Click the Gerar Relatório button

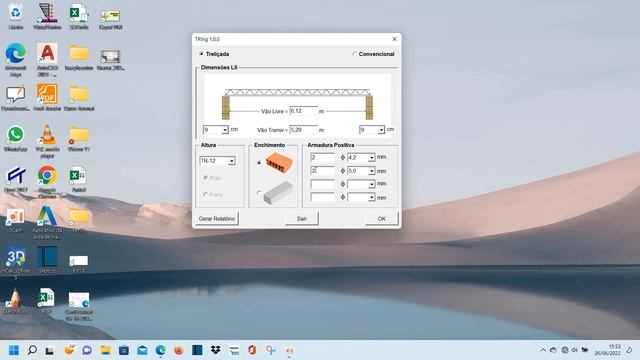tap(217, 219)
